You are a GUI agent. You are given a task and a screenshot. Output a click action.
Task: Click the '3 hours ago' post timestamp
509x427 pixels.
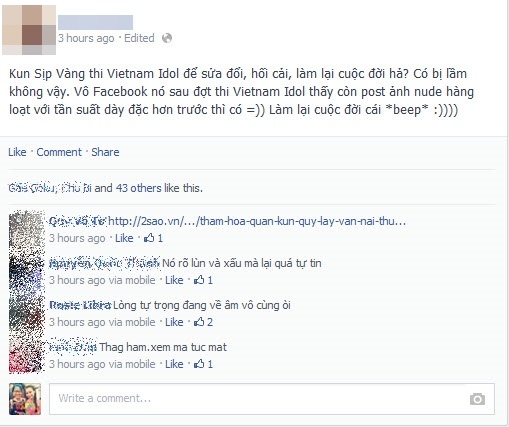pyautogui.click(x=86, y=38)
